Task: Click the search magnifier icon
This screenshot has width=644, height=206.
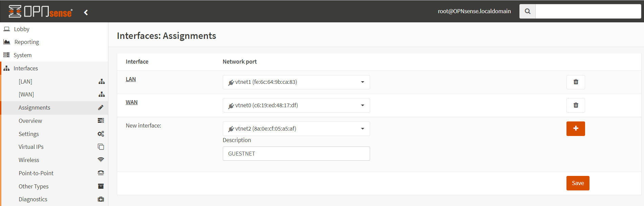Action: tap(527, 11)
